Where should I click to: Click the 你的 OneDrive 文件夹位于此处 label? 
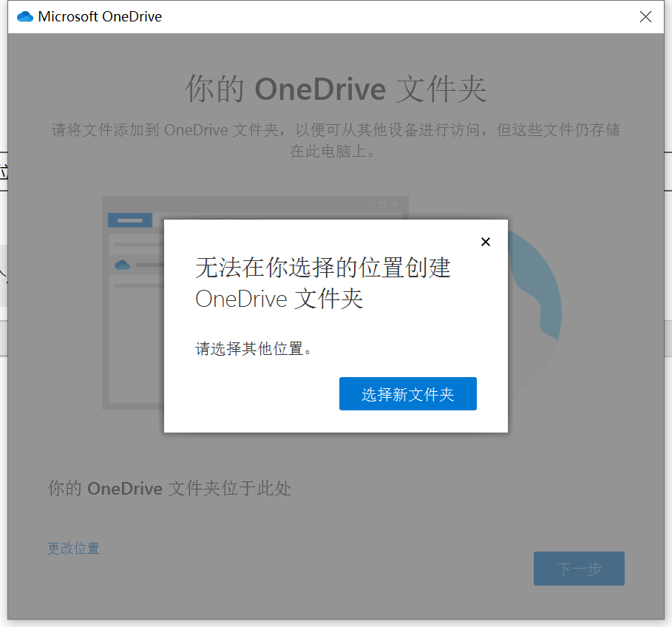[x=169, y=488]
